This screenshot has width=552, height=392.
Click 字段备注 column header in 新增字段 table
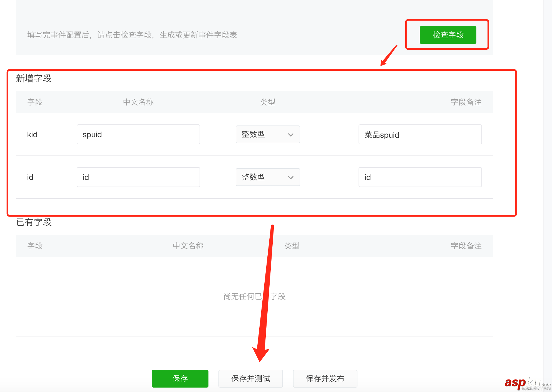click(x=466, y=102)
